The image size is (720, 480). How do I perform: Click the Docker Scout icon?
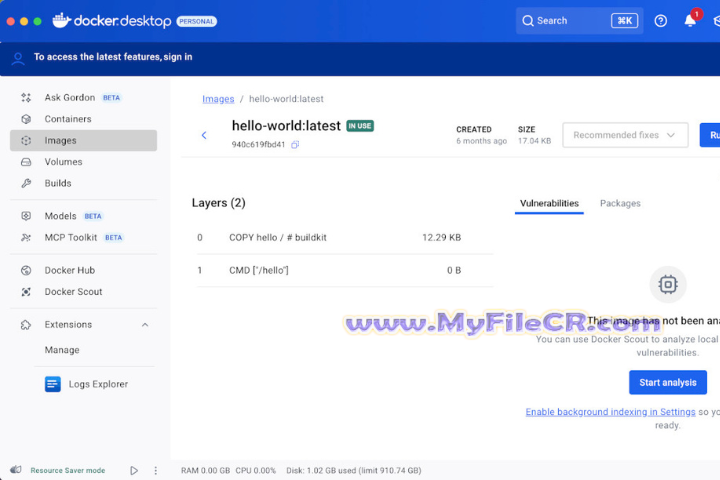click(x=26, y=292)
